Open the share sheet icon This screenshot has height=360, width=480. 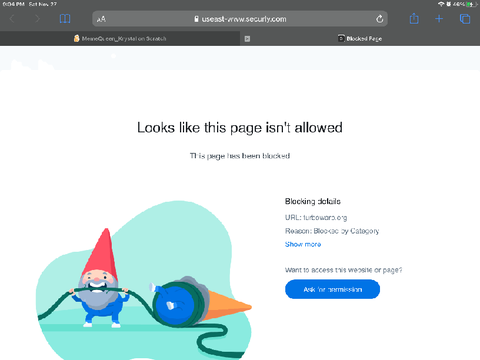[414, 18]
